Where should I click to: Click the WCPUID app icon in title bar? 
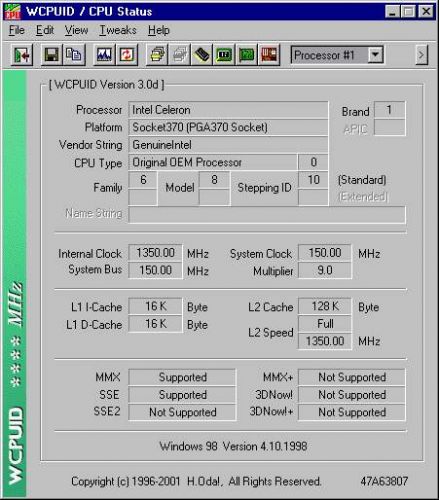point(12,12)
